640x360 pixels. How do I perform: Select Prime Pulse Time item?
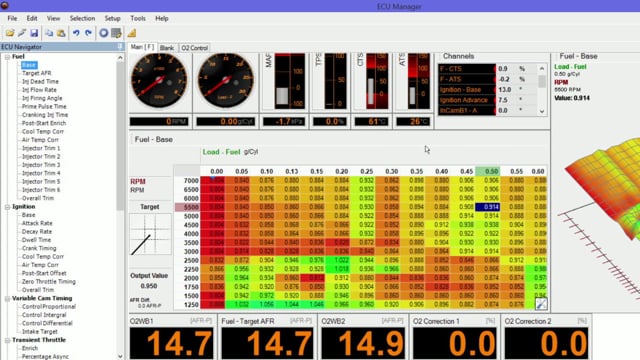coord(44,107)
